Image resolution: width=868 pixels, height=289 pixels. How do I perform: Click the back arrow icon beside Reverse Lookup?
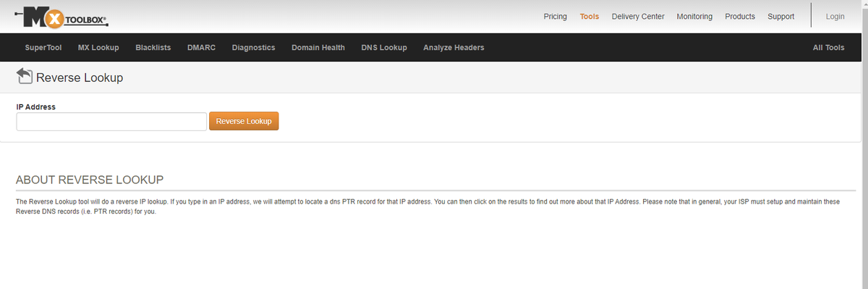click(25, 76)
